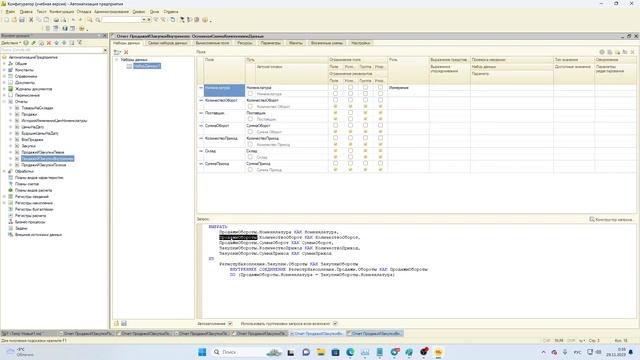Click Конструктор запроса button
This screenshot has width=640, height=360.
611,220
